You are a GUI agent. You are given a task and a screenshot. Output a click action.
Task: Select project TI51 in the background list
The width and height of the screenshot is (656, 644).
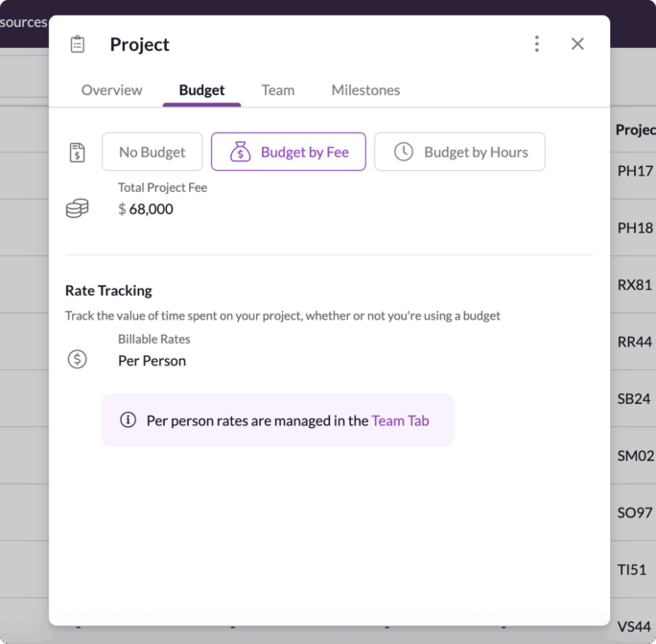(x=632, y=569)
